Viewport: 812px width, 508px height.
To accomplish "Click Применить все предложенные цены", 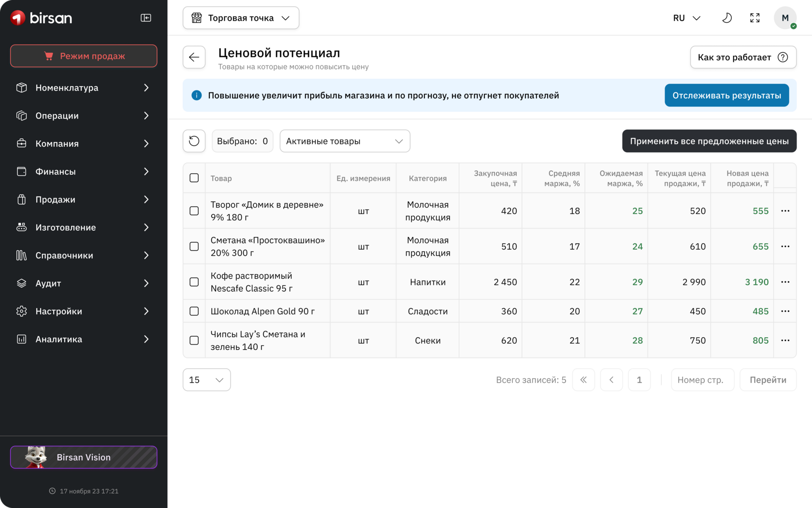I will tap(709, 141).
